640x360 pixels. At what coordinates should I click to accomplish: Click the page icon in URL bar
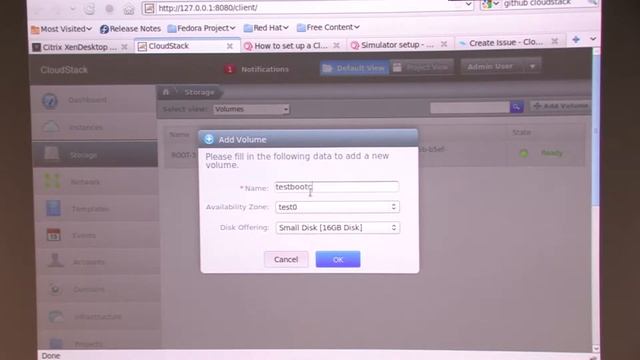[x=149, y=8]
